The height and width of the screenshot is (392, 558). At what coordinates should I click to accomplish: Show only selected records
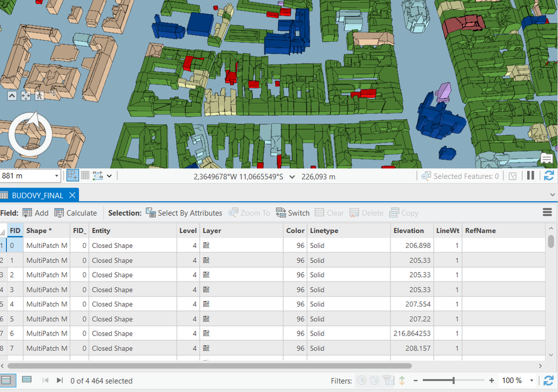click(x=27, y=380)
